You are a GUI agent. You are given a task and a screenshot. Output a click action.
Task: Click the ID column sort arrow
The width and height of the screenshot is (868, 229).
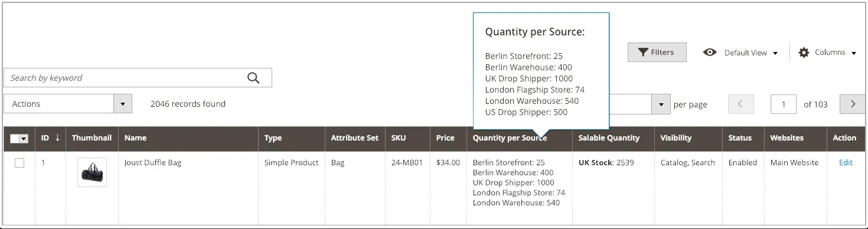[x=57, y=138]
